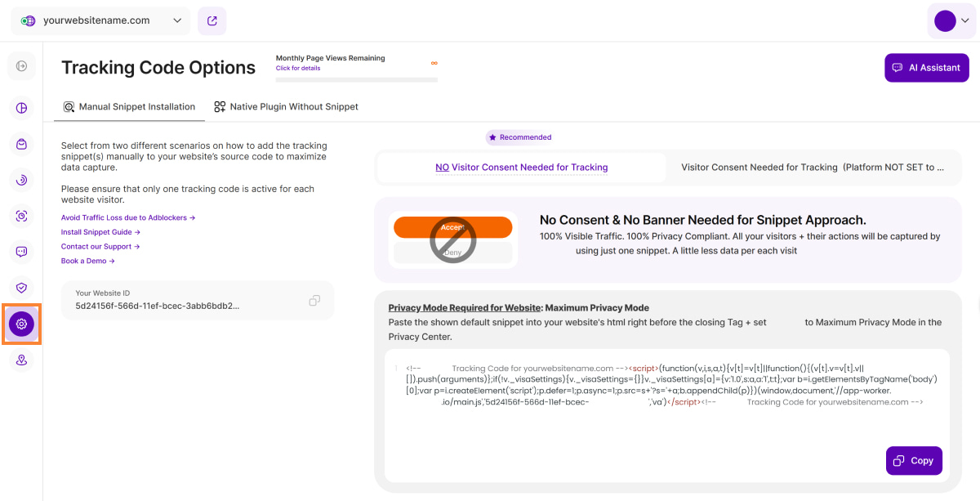Open the AI Assistant
980x501 pixels.
[x=926, y=68]
